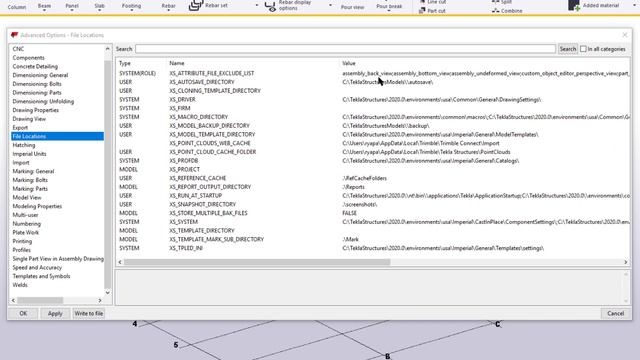Click the options table horizontal scrollbar thumb
Image resolution: width=640 pixels, height=360 pixels.
(257, 262)
